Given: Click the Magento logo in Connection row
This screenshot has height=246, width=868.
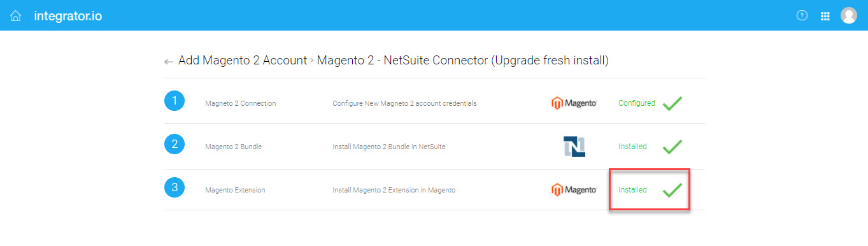Looking at the screenshot, I should point(574,103).
